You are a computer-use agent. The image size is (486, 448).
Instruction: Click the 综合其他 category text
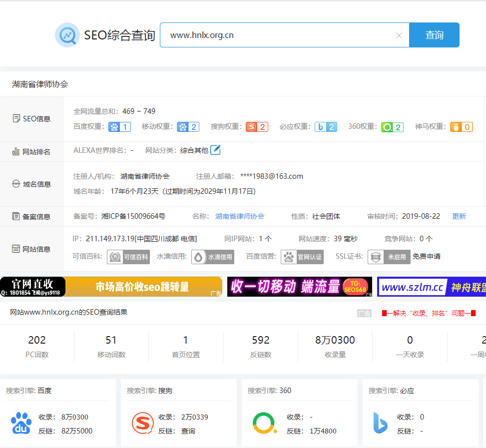(x=194, y=150)
